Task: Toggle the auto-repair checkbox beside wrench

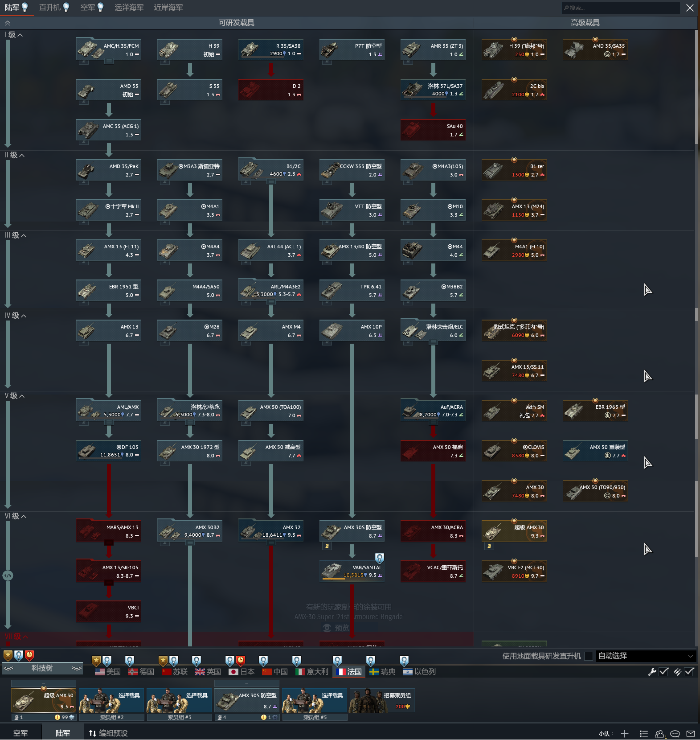Action: coord(663,672)
